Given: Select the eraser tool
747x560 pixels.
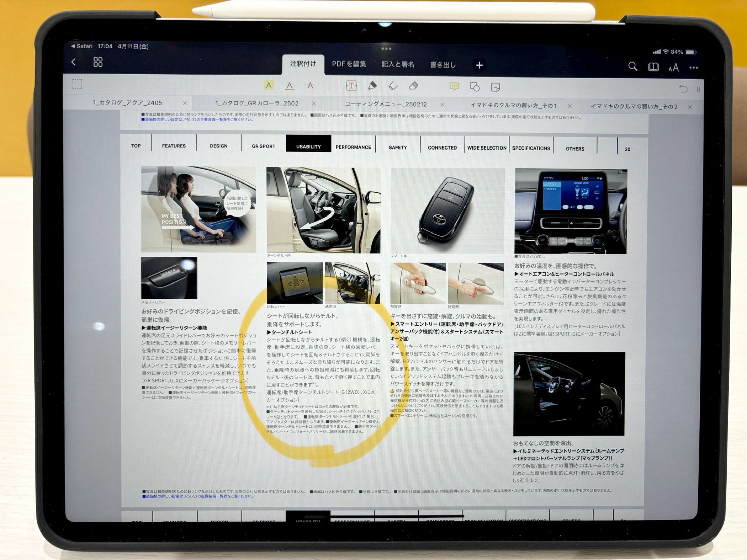Looking at the screenshot, I should click(x=413, y=86).
